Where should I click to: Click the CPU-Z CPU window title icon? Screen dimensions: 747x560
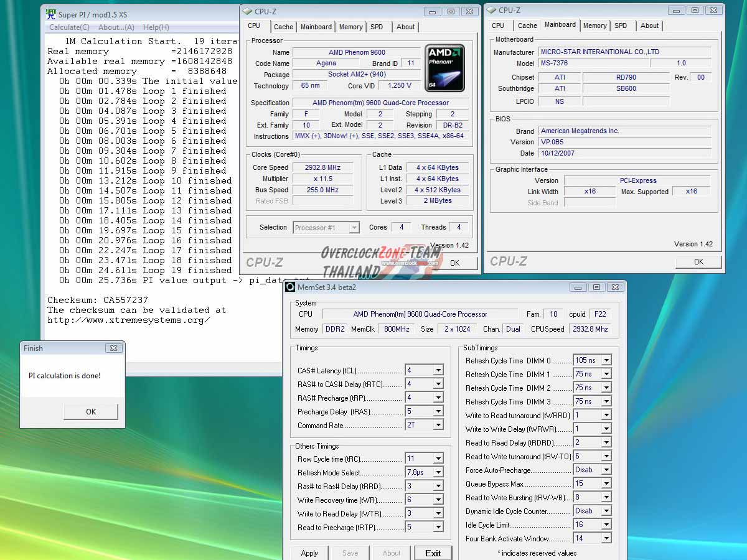(x=247, y=11)
